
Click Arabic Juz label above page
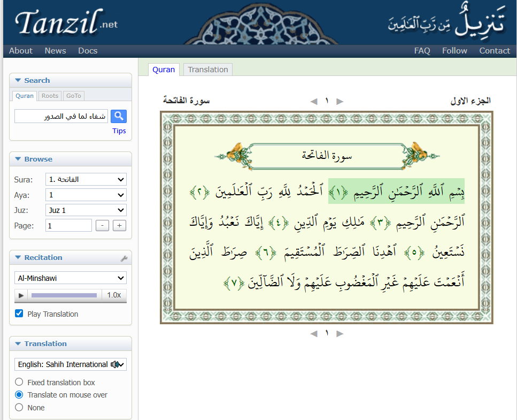[x=470, y=101]
